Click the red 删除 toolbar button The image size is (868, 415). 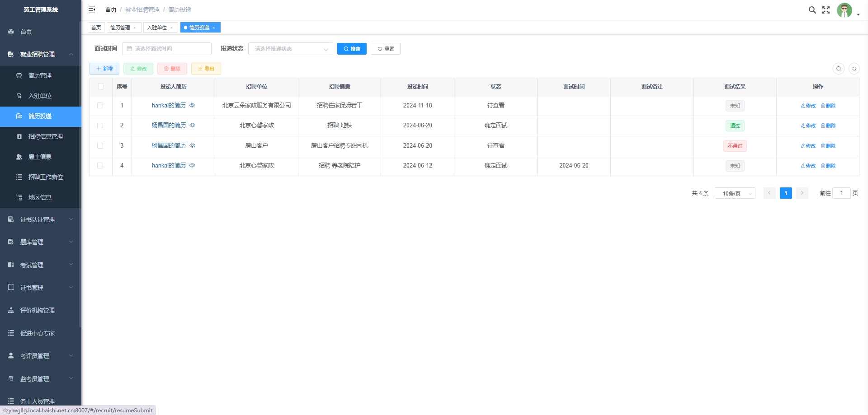[x=172, y=69]
